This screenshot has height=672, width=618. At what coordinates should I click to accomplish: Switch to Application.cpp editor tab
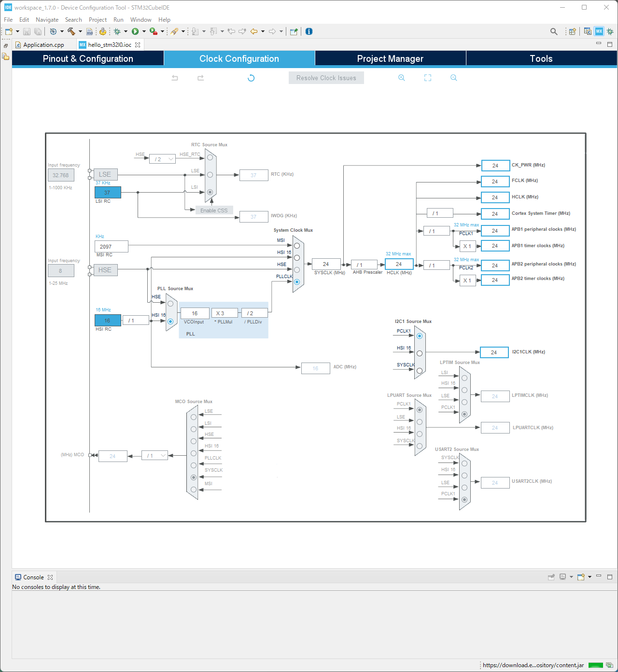(43, 45)
